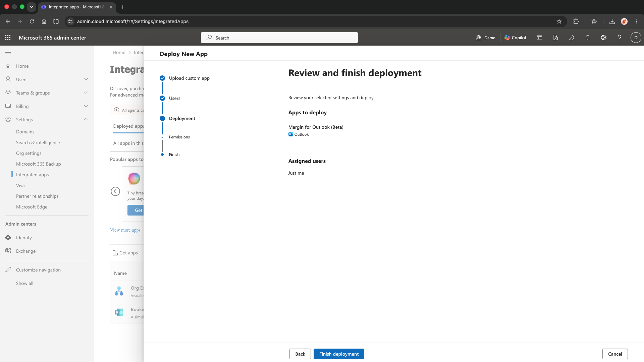Collapse the Settings navigation chevron
The width and height of the screenshot is (644, 362).
(x=86, y=120)
